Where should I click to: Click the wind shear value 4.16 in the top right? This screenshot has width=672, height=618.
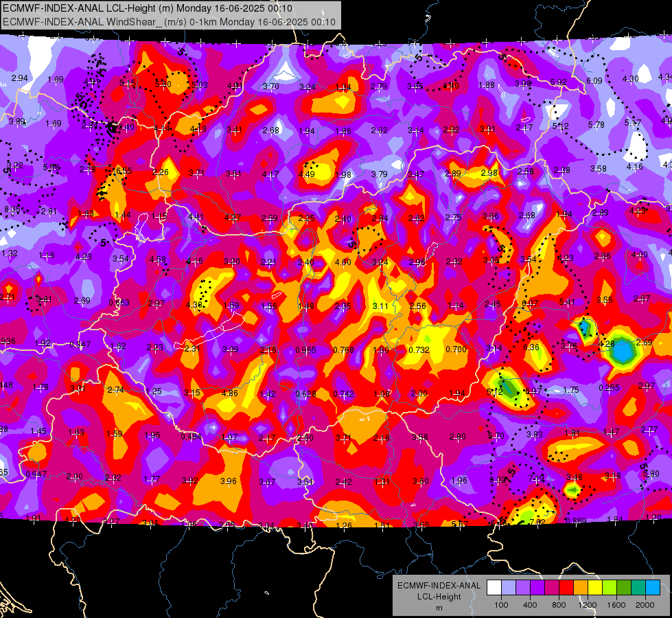click(635, 167)
